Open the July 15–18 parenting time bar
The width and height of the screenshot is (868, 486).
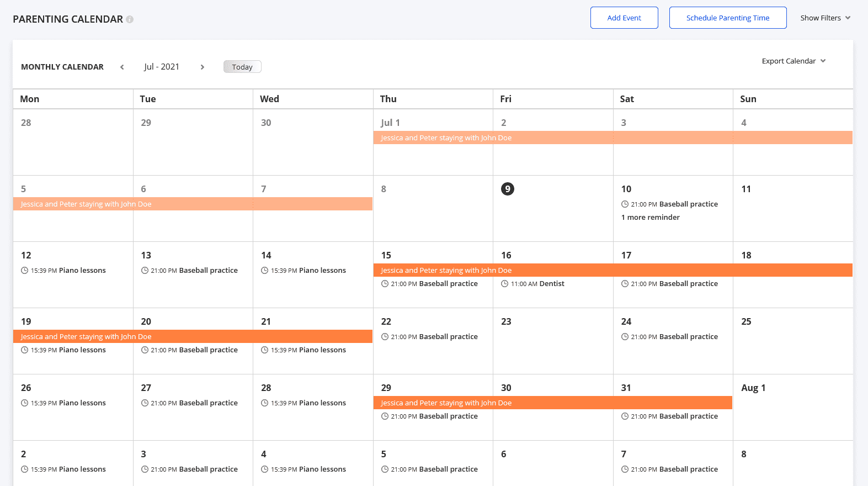[x=613, y=271]
